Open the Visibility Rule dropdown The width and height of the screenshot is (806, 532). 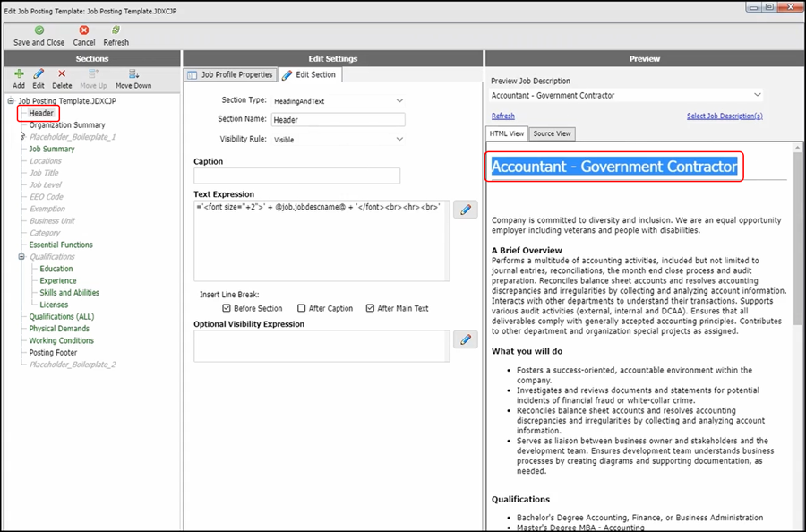point(399,140)
